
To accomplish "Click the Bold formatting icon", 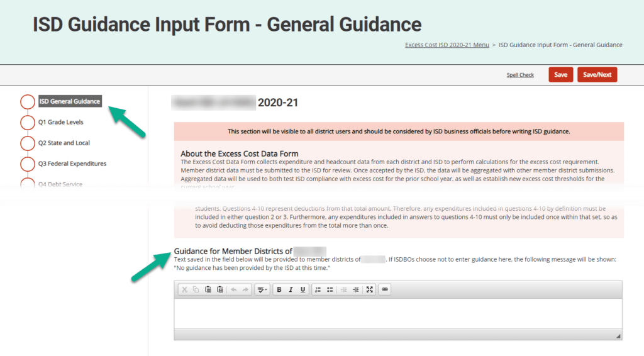I will (279, 289).
